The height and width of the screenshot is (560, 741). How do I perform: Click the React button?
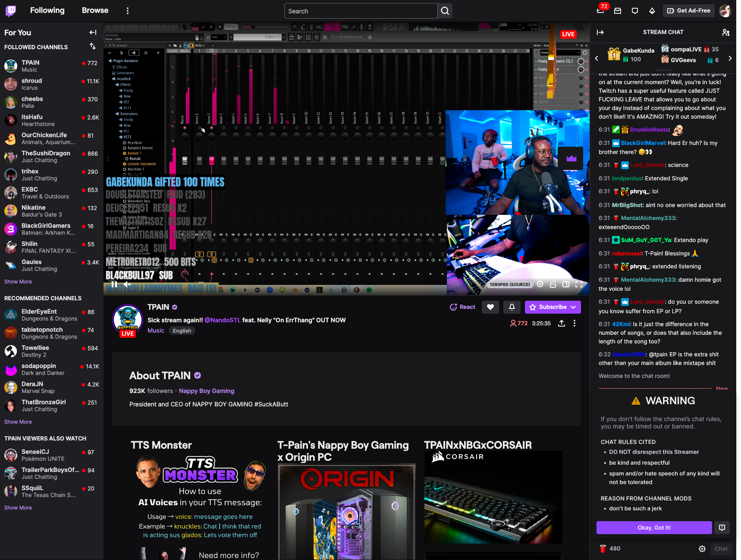(462, 307)
